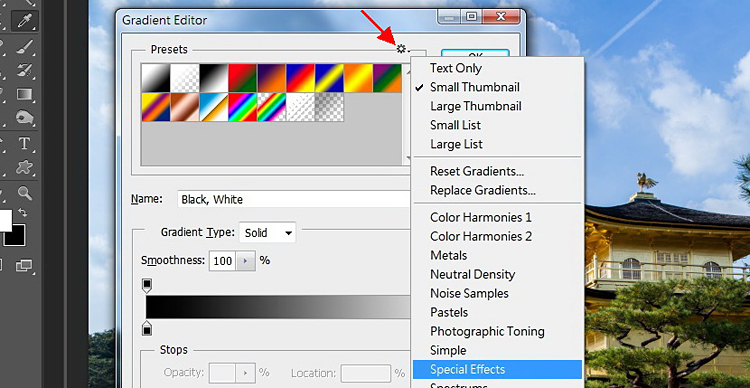Select the Burn tool below the Gradient tool
750x388 pixels.
tap(23, 117)
